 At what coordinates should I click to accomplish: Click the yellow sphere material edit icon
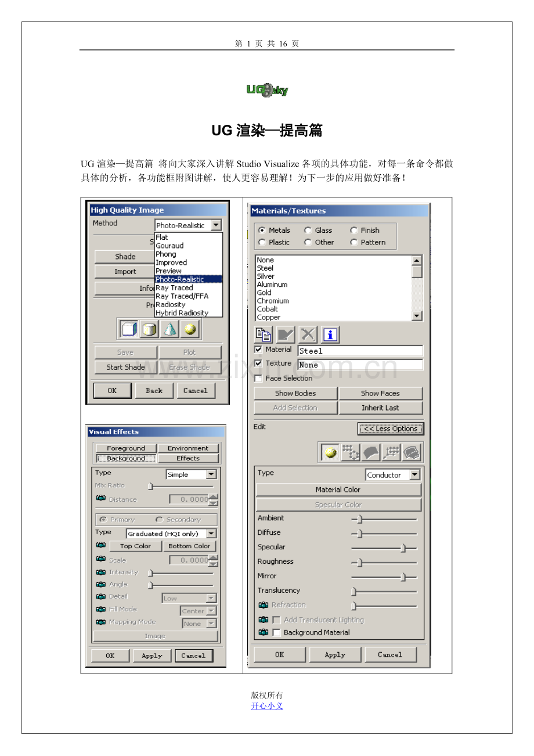(331, 452)
